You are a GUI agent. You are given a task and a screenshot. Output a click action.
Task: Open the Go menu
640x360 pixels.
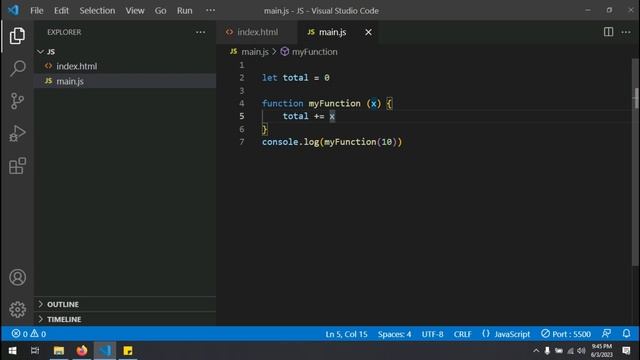coord(160,11)
